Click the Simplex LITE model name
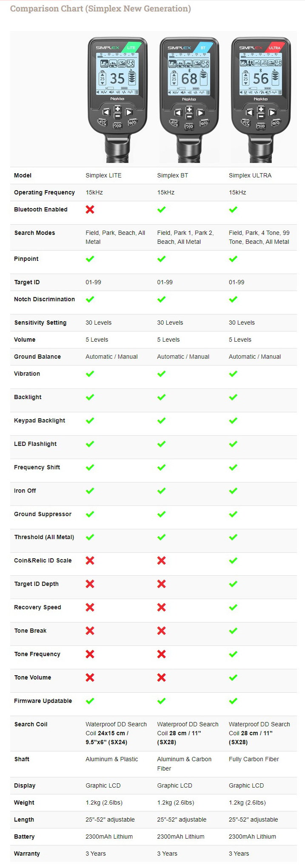This screenshot has width=305, height=868. (103, 175)
